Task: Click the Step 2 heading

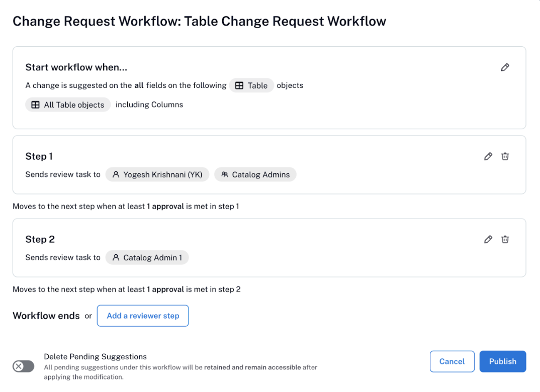Action: click(40, 239)
